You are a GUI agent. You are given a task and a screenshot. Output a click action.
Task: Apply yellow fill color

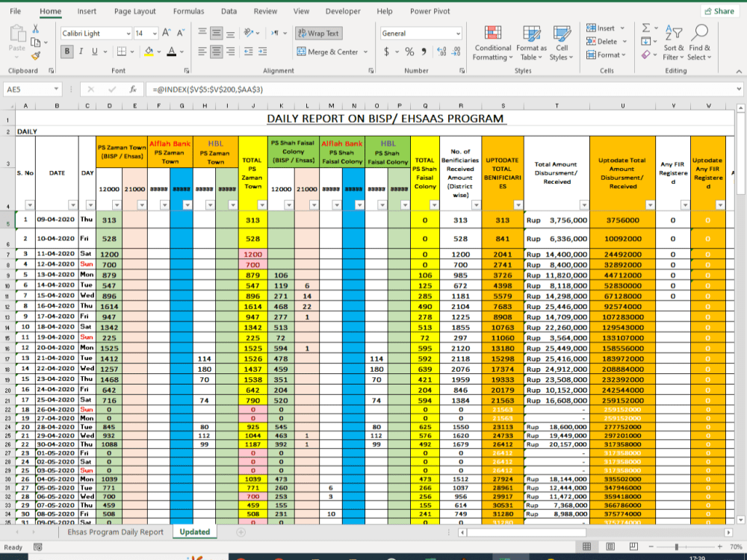[149, 52]
